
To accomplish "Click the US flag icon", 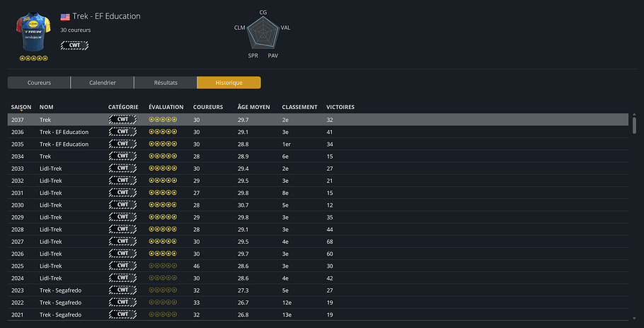I will pyautogui.click(x=65, y=17).
